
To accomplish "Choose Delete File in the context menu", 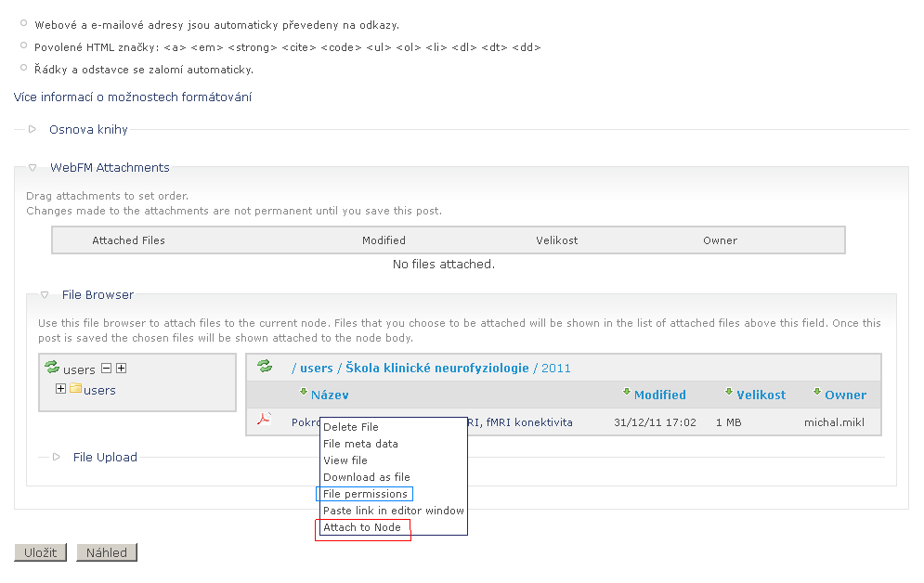I will (x=351, y=427).
